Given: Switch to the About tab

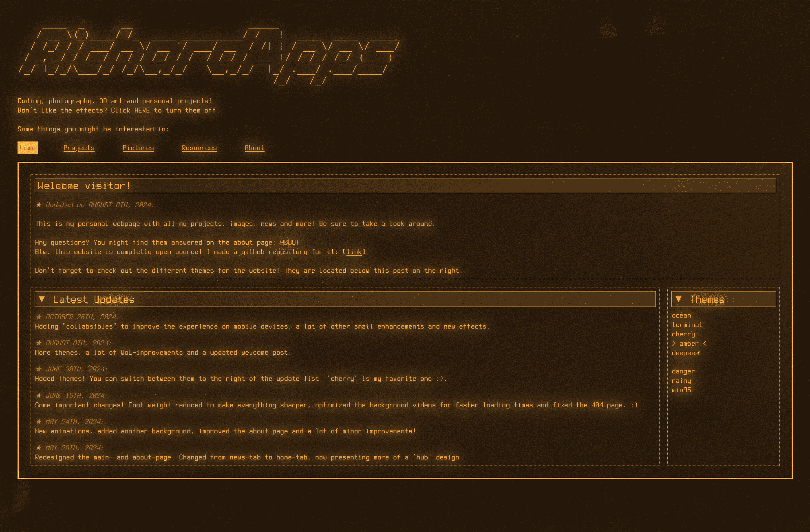Looking at the screenshot, I should [x=254, y=147].
